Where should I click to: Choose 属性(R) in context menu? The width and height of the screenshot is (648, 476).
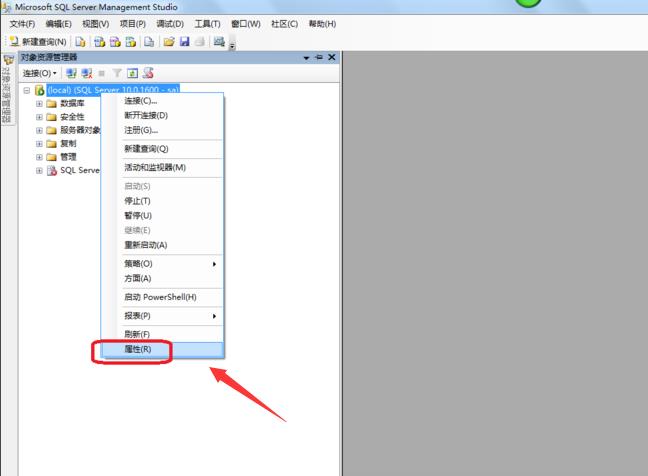pos(162,349)
